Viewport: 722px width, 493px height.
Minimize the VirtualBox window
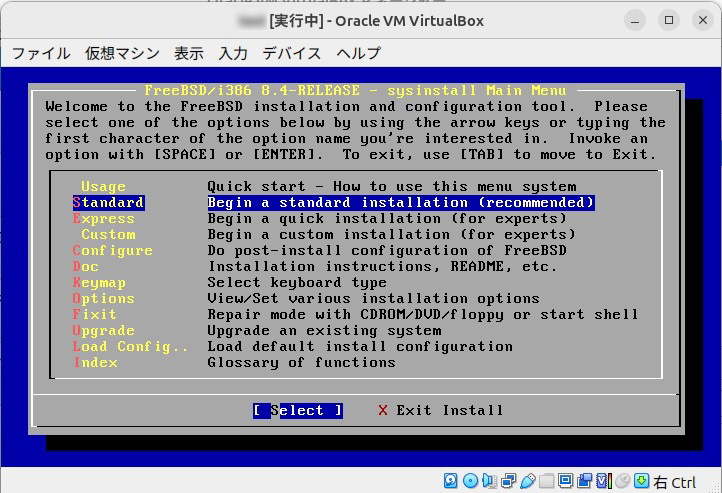point(635,21)
